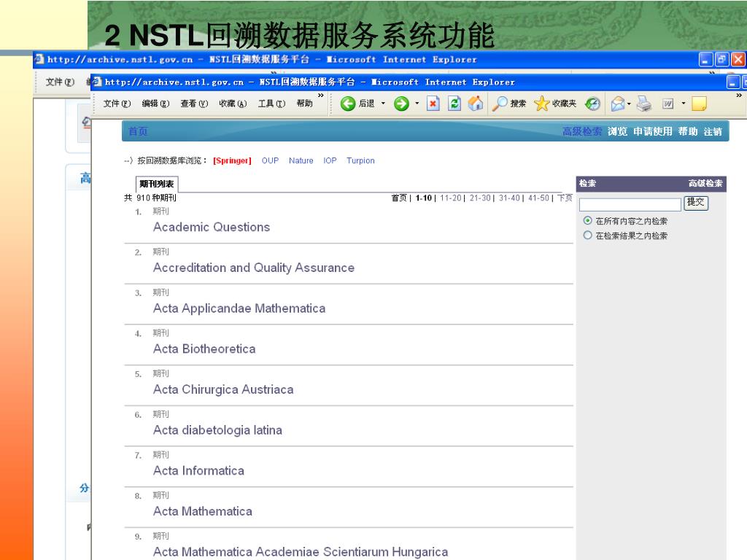Open the History icon in the toolbar
747x560 pixels.
592,104
